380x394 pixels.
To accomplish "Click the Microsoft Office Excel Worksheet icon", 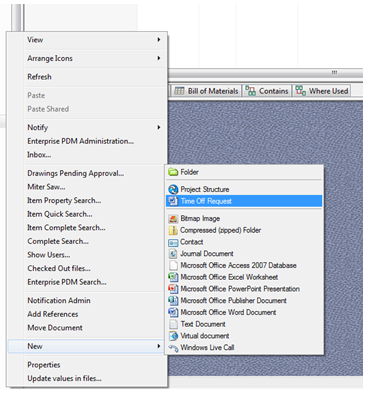I will coord(173,277).
